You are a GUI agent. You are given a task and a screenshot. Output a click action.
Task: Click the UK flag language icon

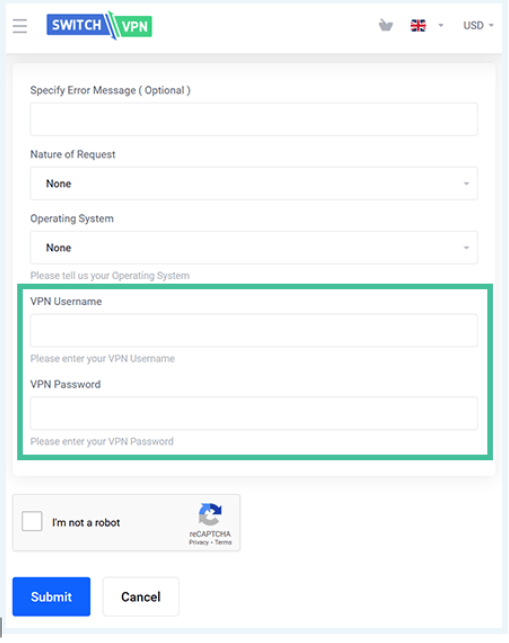point(418,25)
